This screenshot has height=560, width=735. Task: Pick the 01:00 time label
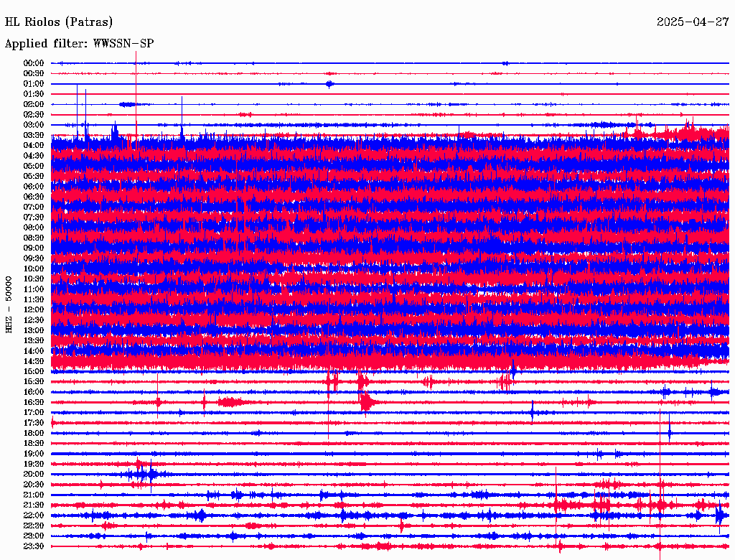pyautogui.click(x=34, y=84)
